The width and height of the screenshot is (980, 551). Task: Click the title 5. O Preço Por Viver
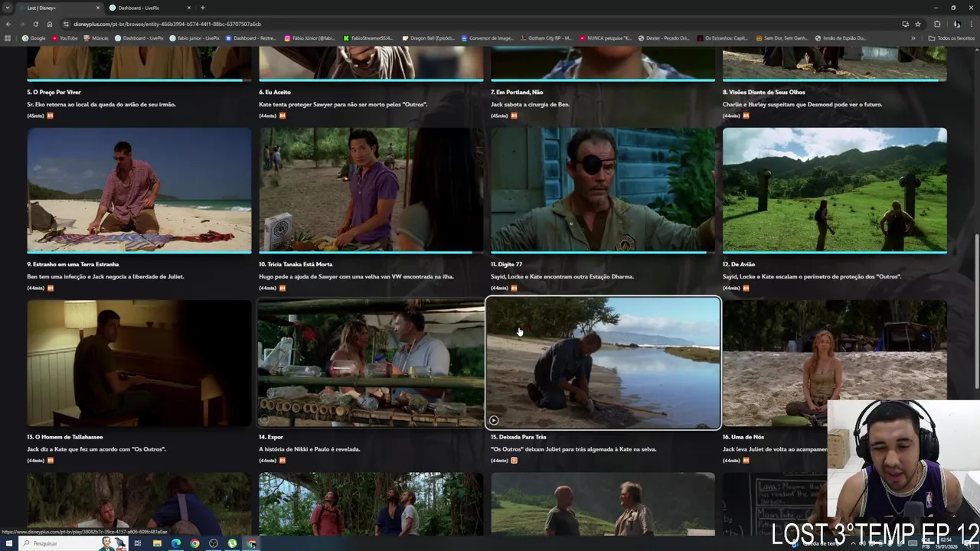click(54, 92)
